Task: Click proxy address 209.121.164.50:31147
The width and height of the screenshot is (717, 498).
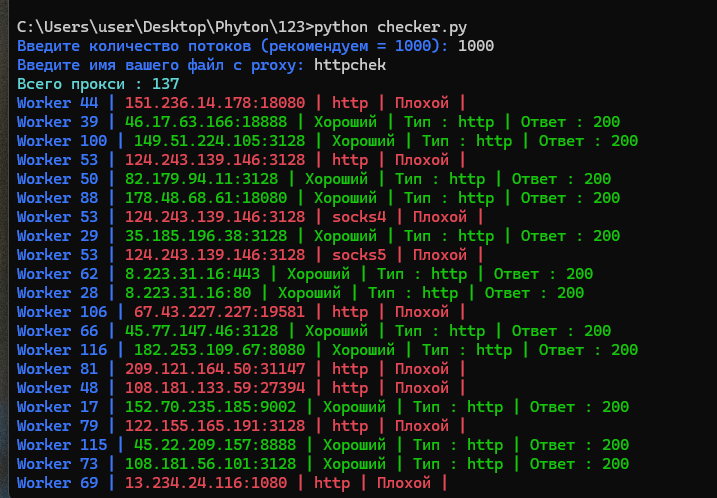Action: tap(215, 369)
